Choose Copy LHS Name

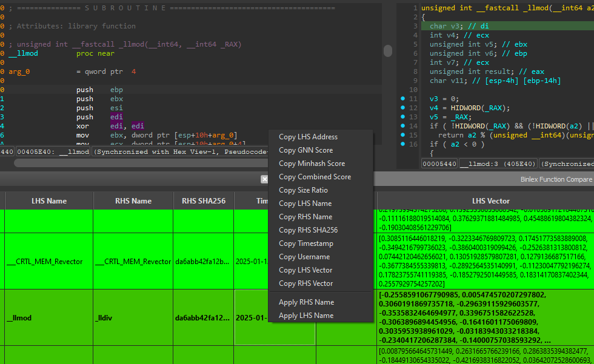click(305, 203)
